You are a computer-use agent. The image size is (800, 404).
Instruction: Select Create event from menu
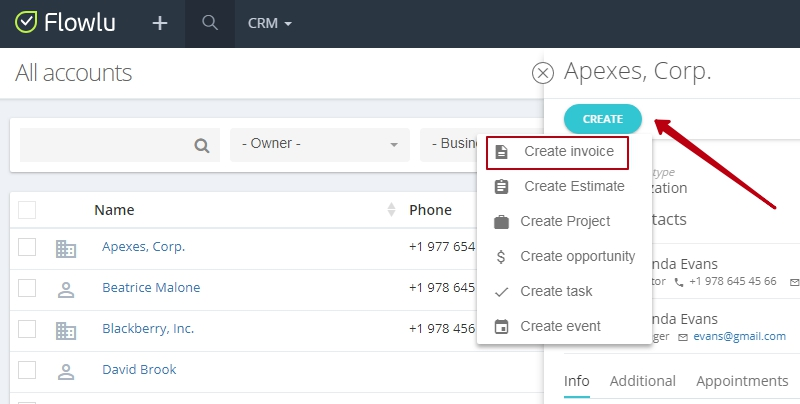point(564,326)
